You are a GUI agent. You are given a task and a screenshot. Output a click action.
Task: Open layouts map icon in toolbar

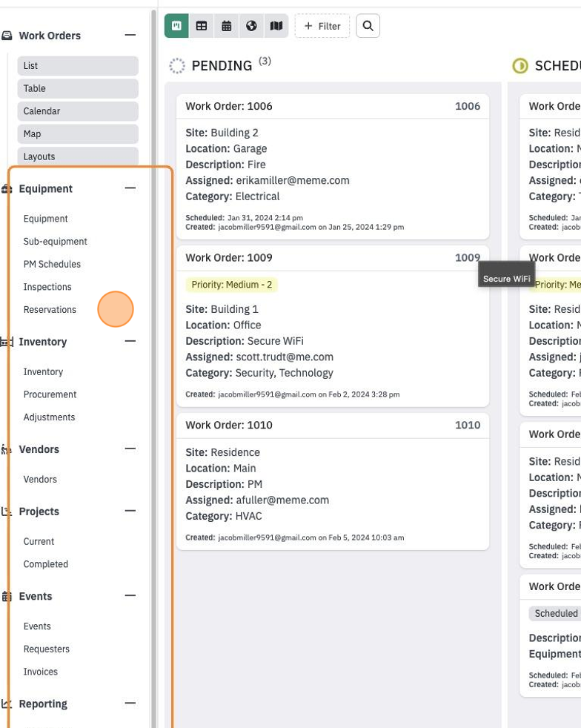pyautogui.click(x=276, y=26)
